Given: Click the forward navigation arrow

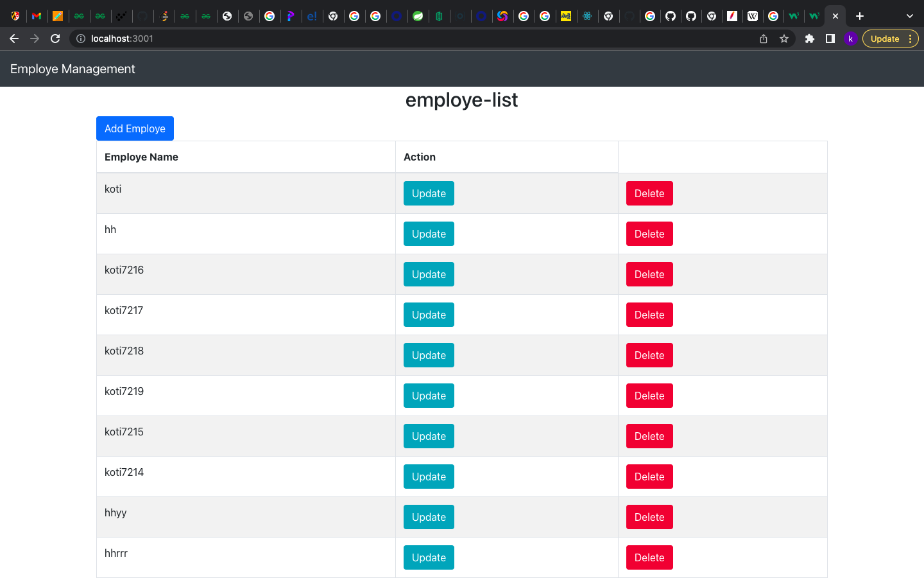Looking at the screenshot, I should tap(35, 39).
